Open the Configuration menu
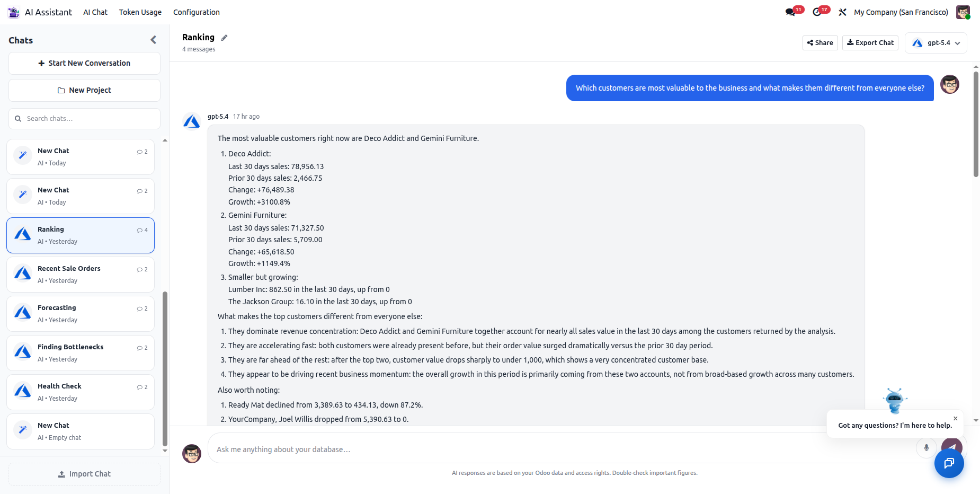This screenshot has height=494, width=980. tap(196, 12)
